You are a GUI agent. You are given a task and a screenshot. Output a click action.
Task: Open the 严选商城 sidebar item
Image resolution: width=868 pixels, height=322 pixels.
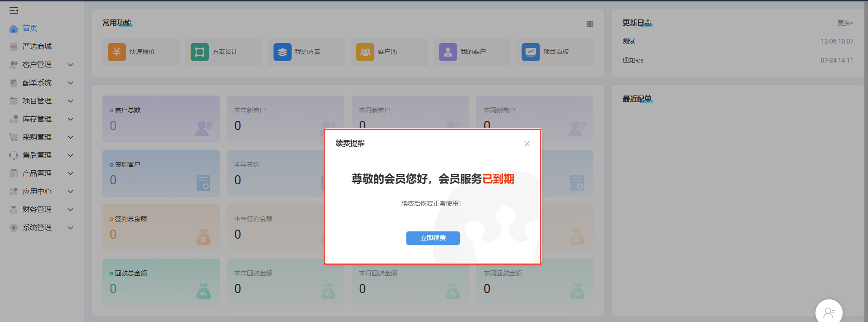(x=42, y=46)
